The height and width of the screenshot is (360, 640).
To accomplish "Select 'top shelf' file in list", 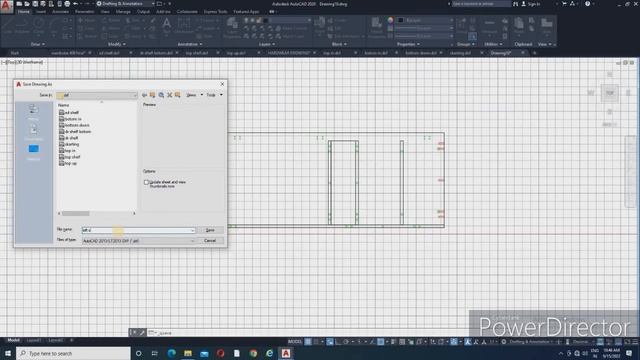I will click(x=70, y=157).
